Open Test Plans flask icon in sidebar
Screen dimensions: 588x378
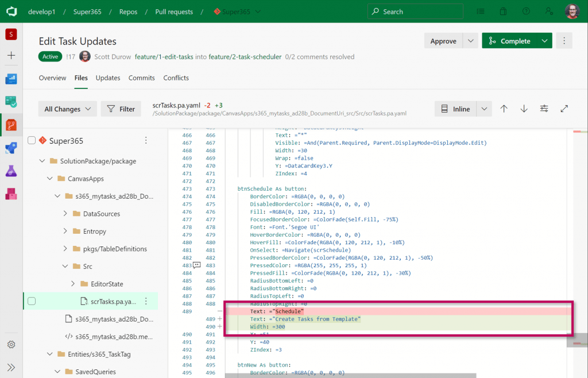coord(11,171)
